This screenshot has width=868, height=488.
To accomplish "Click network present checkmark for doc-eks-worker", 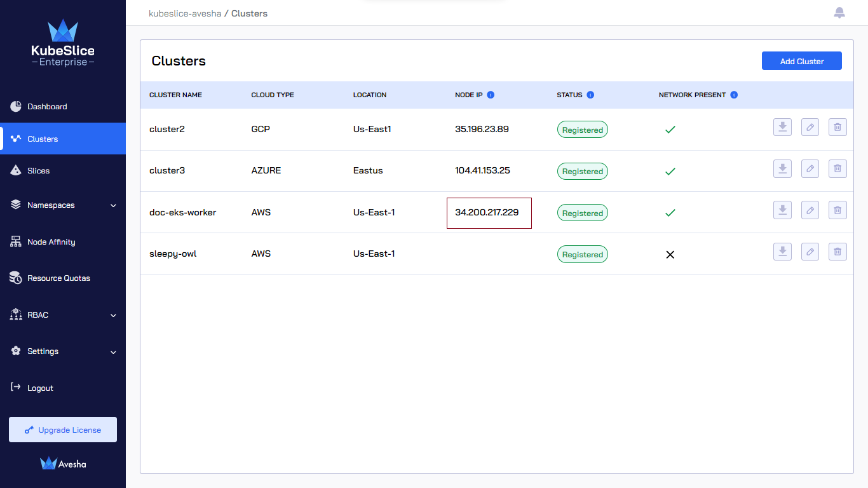I will point(670,213).
